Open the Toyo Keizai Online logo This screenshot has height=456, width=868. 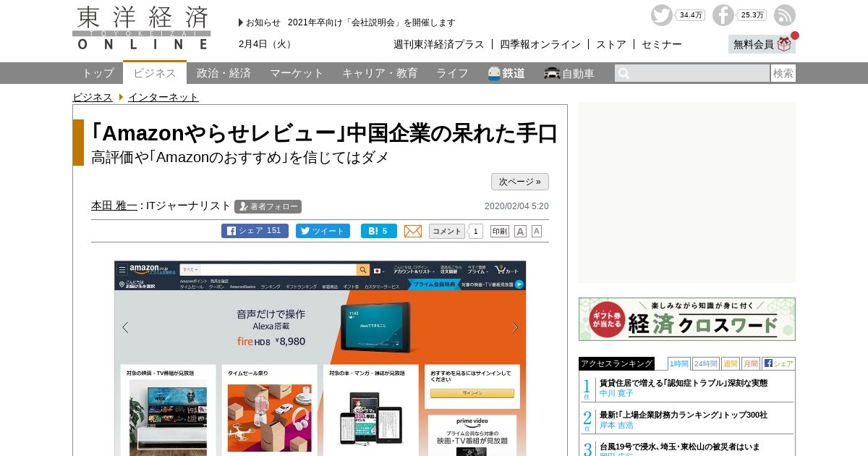142,28
